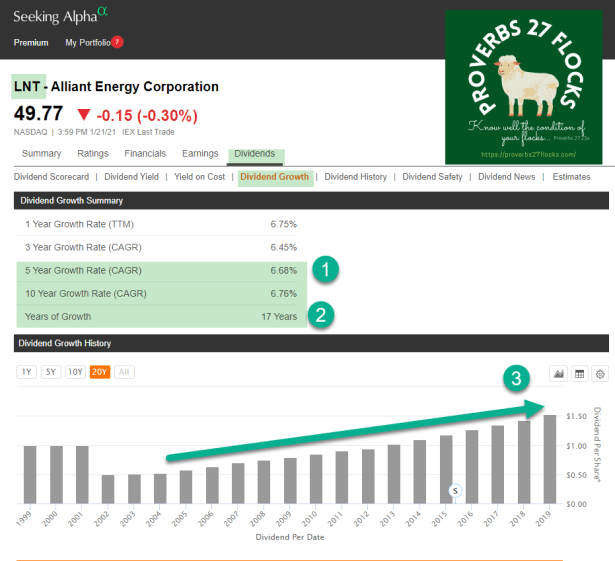This screenshot has width=615, height=561.
Task: Click the Premium menu item
Action: [31, 43]
